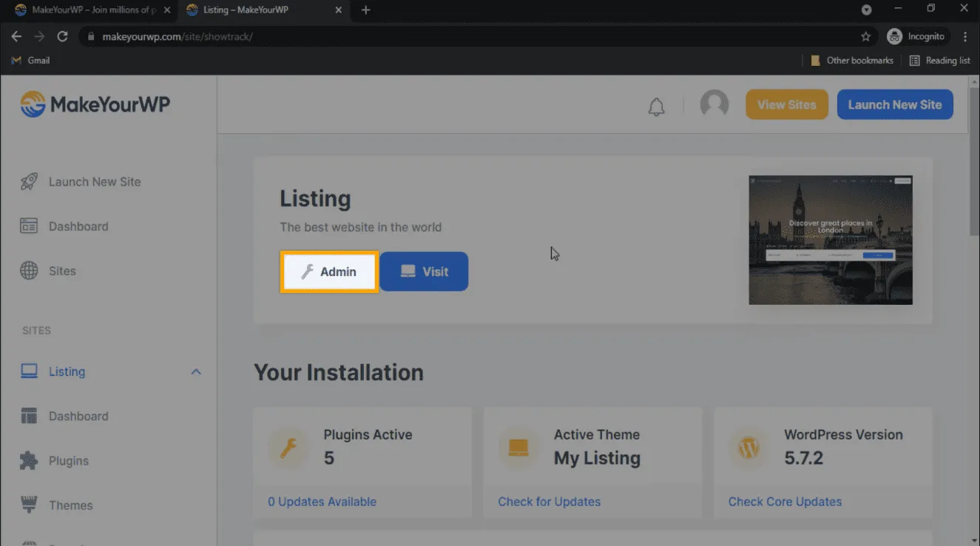Image resolution: width=980 pixels, height=546 pixels.
Task: Click the address bar URL field
Action: pos(473,36)
